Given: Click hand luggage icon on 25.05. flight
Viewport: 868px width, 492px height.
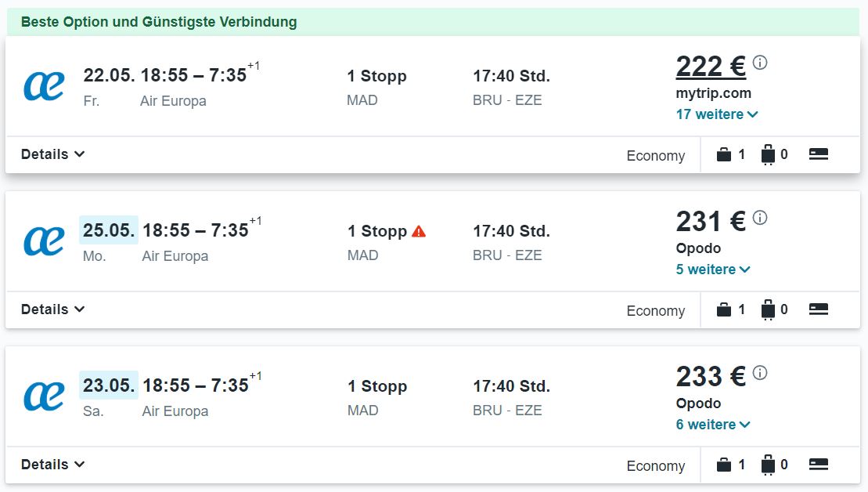Looking at the screenshot, I should coord(723,309).
